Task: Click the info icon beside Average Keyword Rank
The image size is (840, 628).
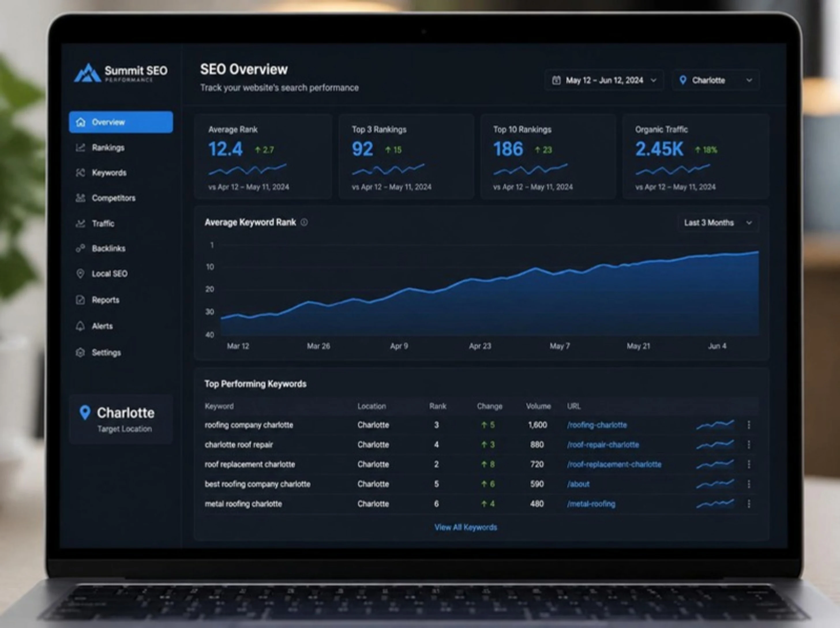Action: click(304, 222)
